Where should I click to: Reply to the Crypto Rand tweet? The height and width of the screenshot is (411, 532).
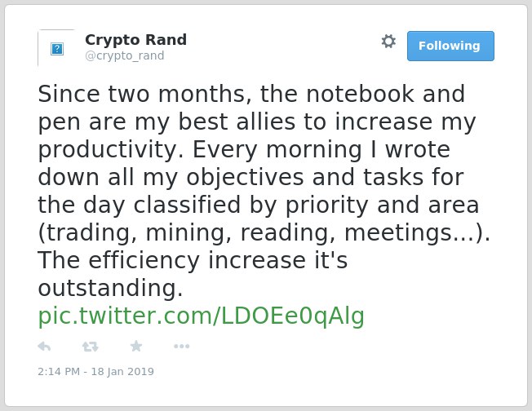point(44,347)
